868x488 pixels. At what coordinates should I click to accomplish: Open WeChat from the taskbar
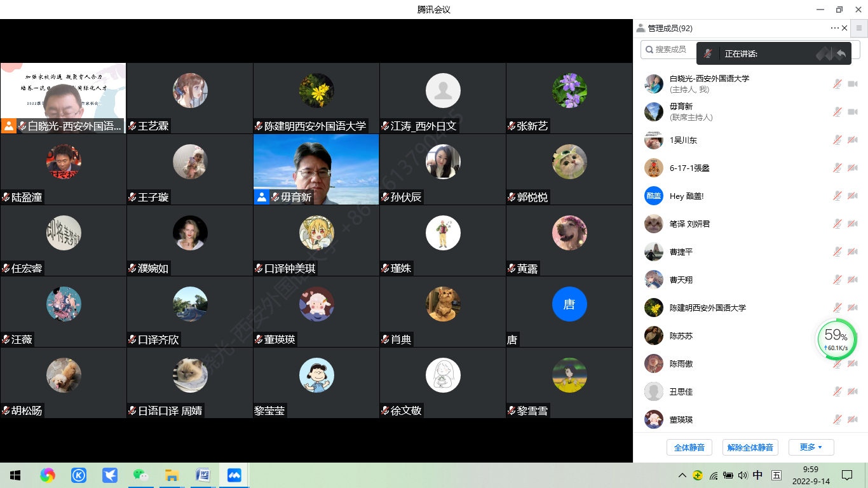(140, 475)
